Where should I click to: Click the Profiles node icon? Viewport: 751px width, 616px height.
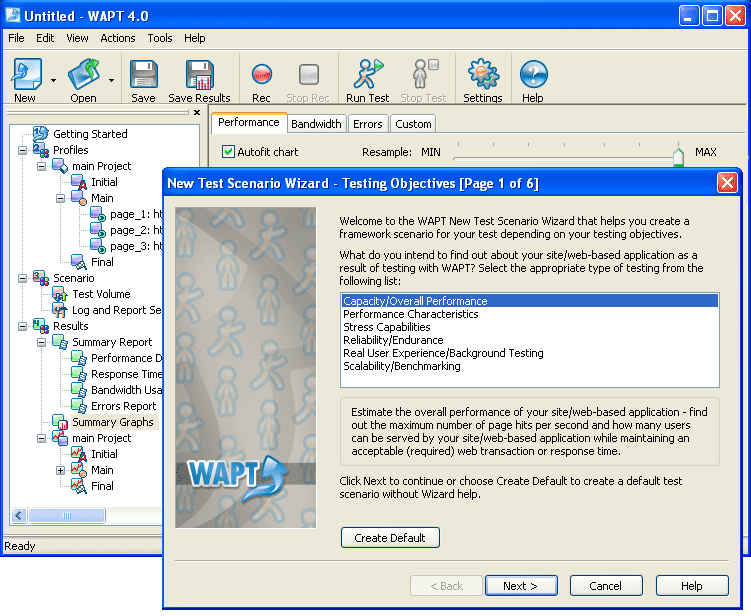40,150
